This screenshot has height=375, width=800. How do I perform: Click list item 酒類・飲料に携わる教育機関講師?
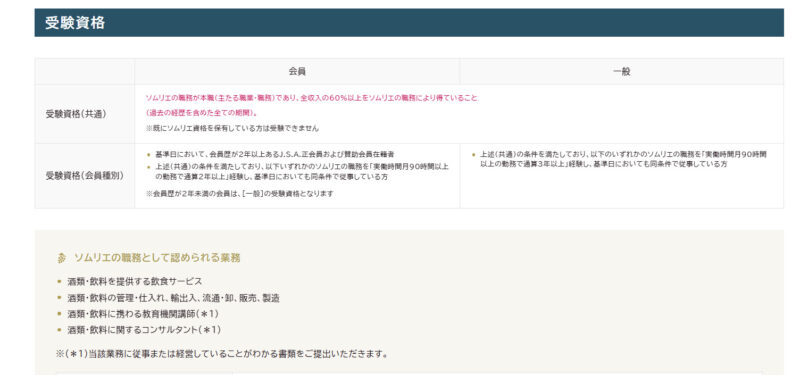143,314
